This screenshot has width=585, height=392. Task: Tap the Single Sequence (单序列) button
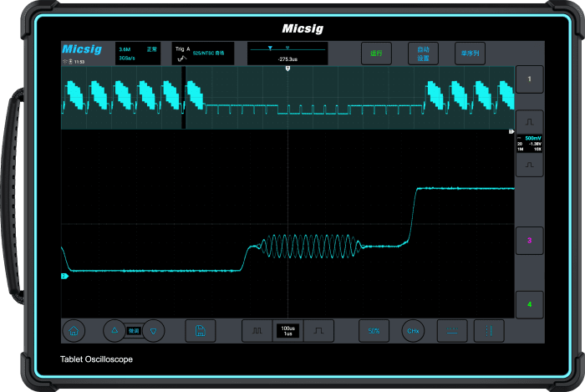pyautogui.click(x=470, y=53)
